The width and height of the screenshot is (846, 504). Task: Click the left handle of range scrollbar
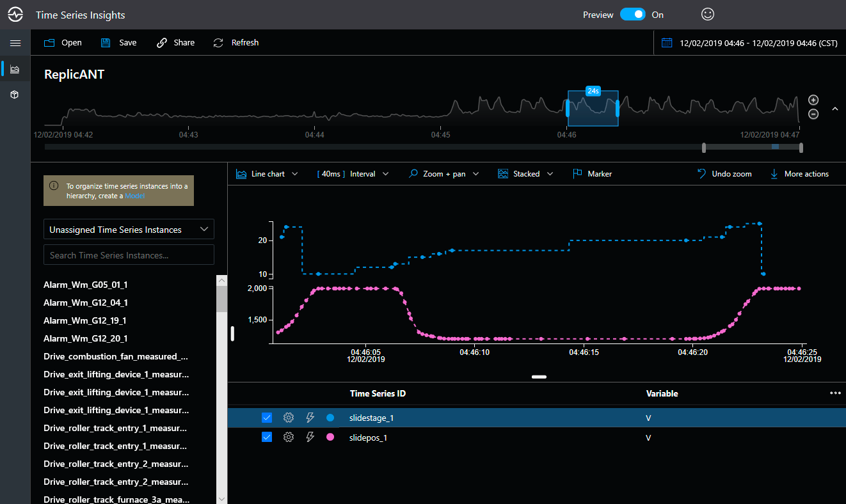coord(704,148)
